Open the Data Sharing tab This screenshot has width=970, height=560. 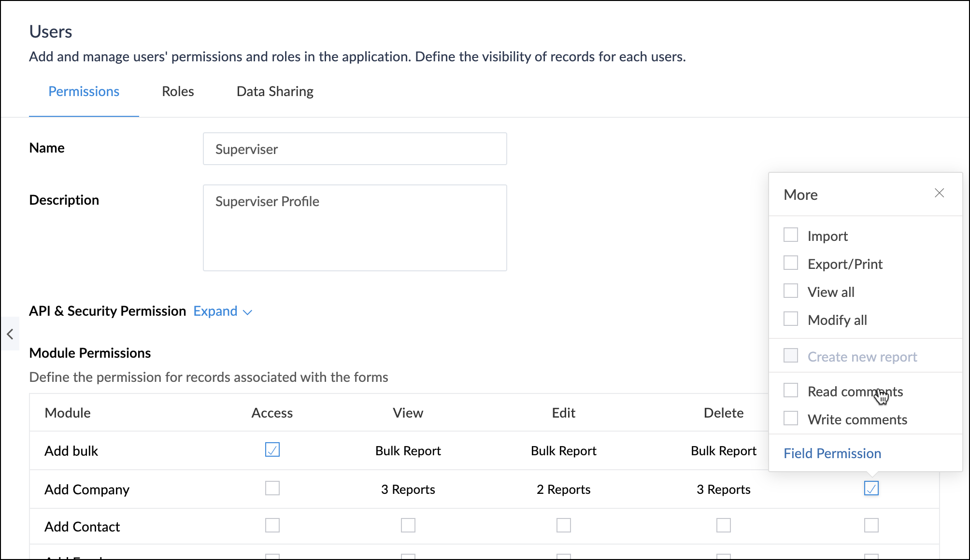point(274,91)
